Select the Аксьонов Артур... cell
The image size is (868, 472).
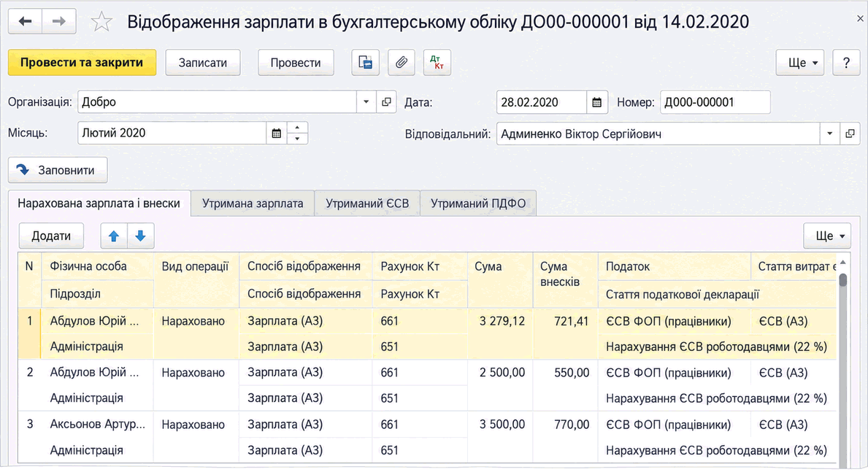pyautogui.click(x=97, y=425)
